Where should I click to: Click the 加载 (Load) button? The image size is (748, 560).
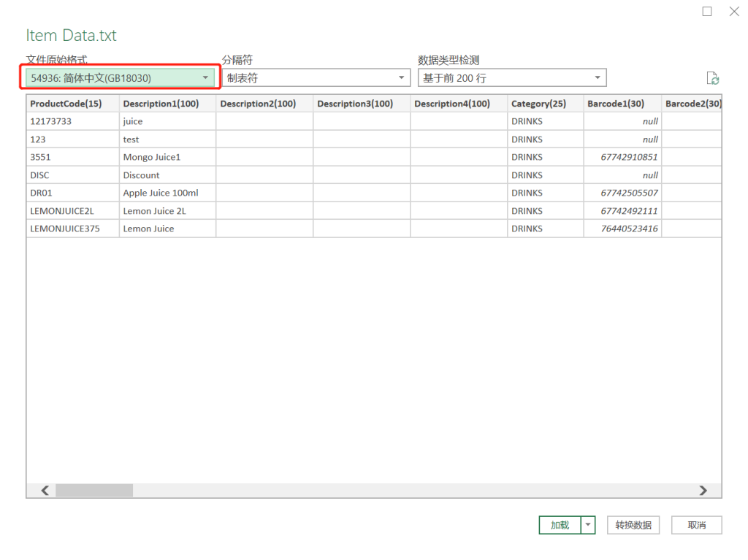(x=560, y=525)
